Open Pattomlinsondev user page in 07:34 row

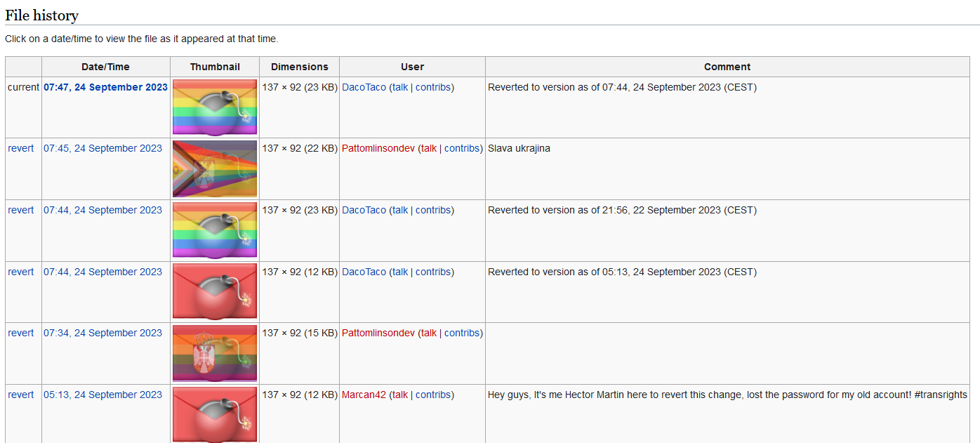[x=378, y=333]
